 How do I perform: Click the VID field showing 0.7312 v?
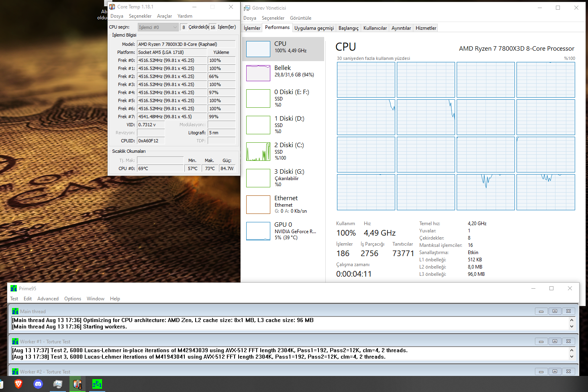tap(151, 125)
